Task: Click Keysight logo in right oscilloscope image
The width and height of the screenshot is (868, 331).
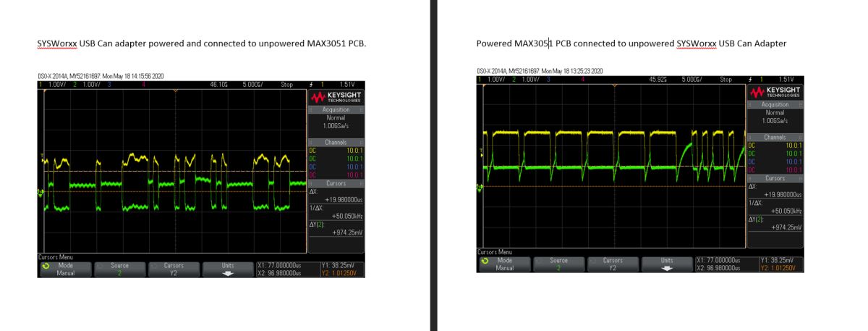Action: (x=775, y=92)
